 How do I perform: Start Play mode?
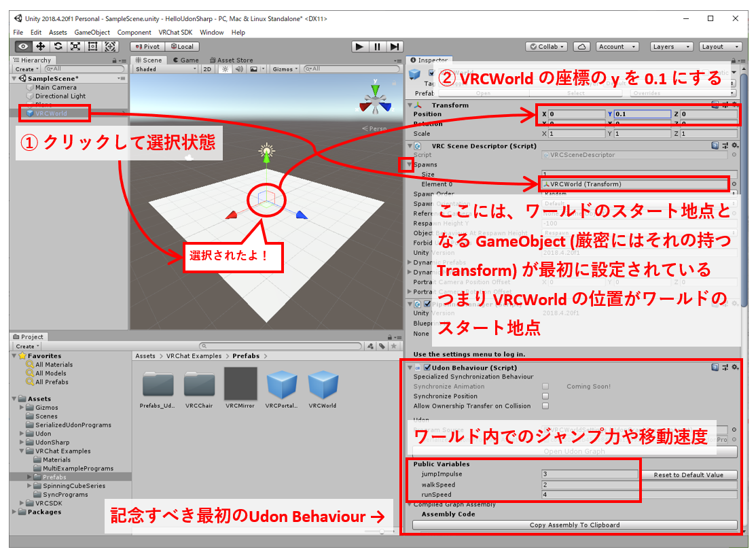point(359,46)
